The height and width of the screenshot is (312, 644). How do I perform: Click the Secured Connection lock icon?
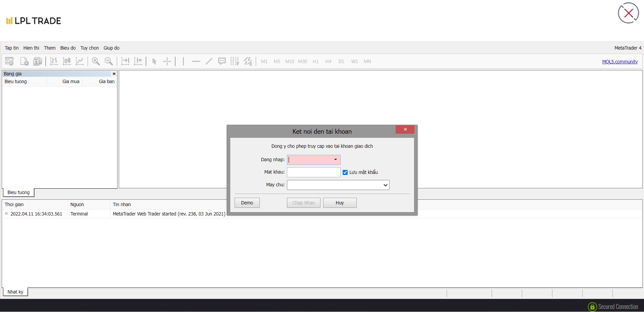click(x=592, y=307)
